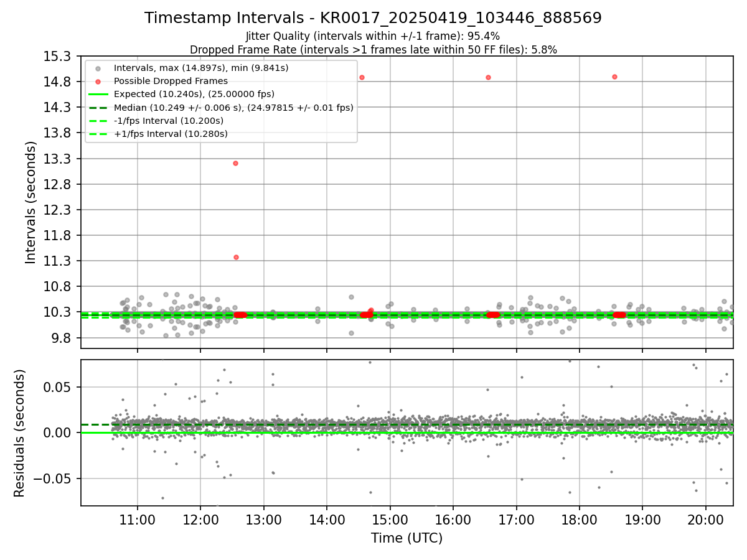
Task: Select the 'Jitter Quality' 95.4% subtitle line
Action: [x=373, y=36]
